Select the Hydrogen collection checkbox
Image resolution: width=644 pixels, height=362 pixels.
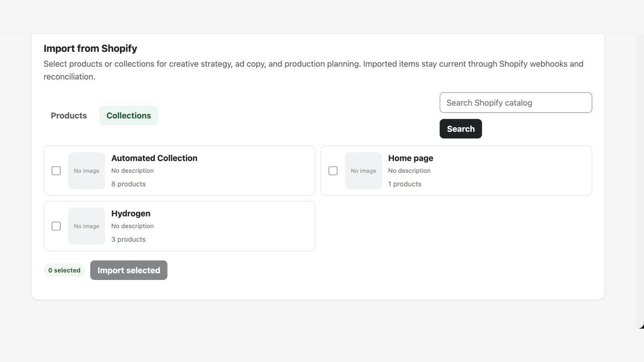56,226
